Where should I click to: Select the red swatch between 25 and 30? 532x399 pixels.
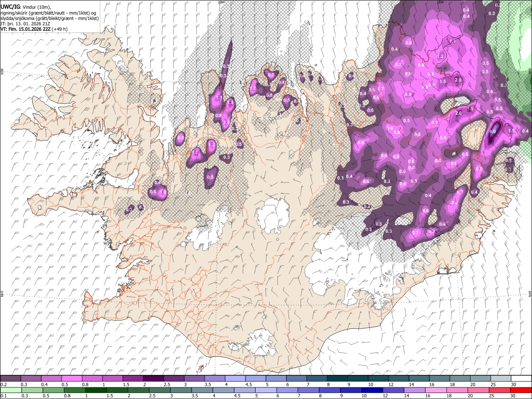[x=499, y=390]
